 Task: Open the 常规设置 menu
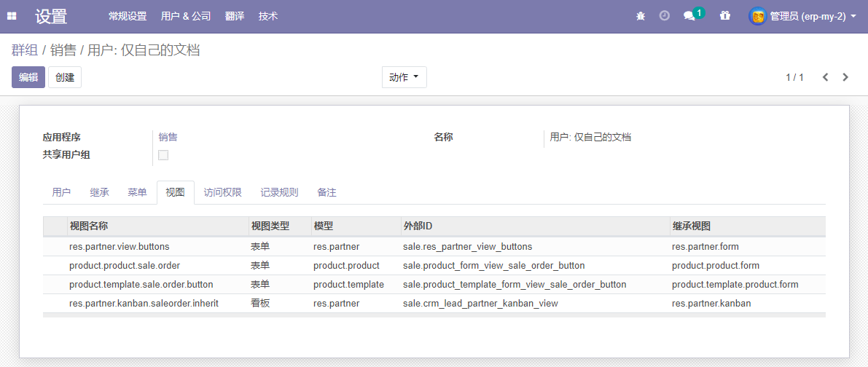[128, 17]
